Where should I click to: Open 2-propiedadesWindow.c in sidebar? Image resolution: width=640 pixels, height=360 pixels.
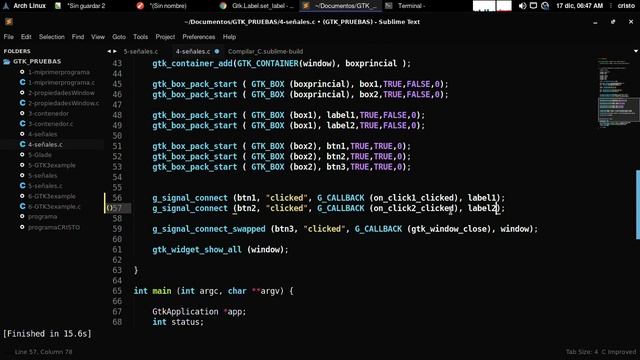pyautogui.click(x=64, y=103)
